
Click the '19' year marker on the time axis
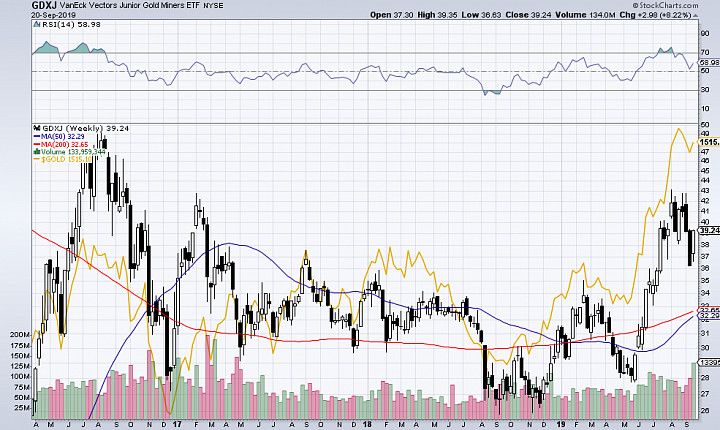561,424
